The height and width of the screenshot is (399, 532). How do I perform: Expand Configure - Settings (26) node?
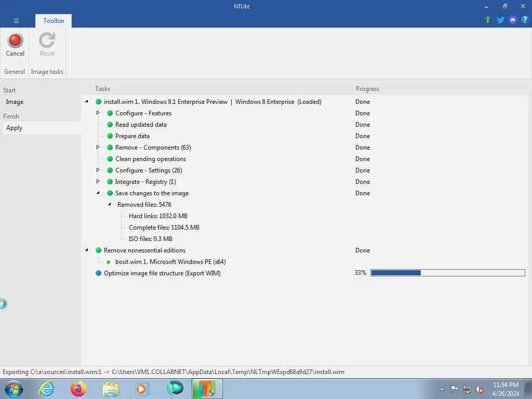(x=98, y=170)
